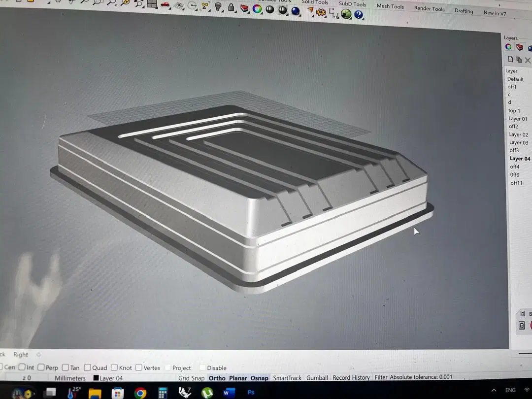
Task: Click the color wheel Properties icon in toolbar
Action: (257, 8)
